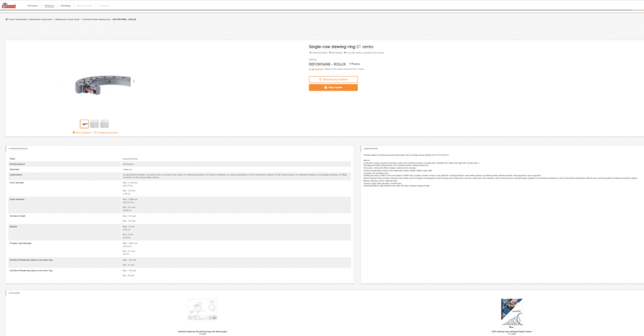Image resolution: width=644 pixels, height=336 pixels.
Task: Click the orange Get a quote button
Action: click(333, 87)
